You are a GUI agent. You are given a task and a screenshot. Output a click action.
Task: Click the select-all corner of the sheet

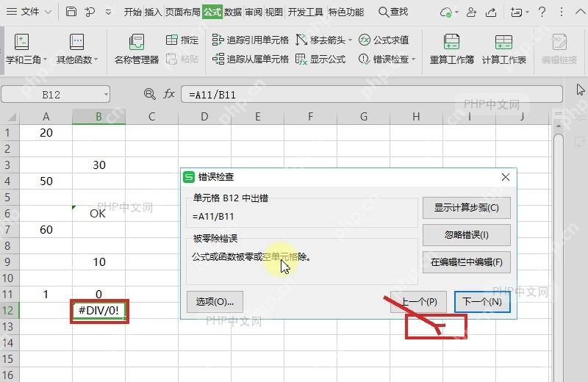[x=10, y=117]
